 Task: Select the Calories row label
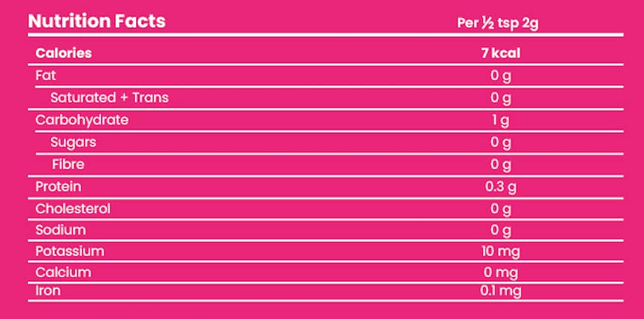click(64, 53)
